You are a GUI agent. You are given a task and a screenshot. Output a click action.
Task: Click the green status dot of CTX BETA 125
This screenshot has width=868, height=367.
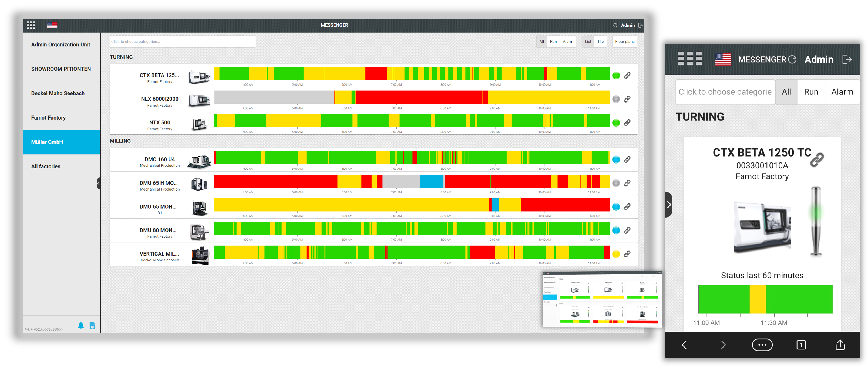click(616, 75)
